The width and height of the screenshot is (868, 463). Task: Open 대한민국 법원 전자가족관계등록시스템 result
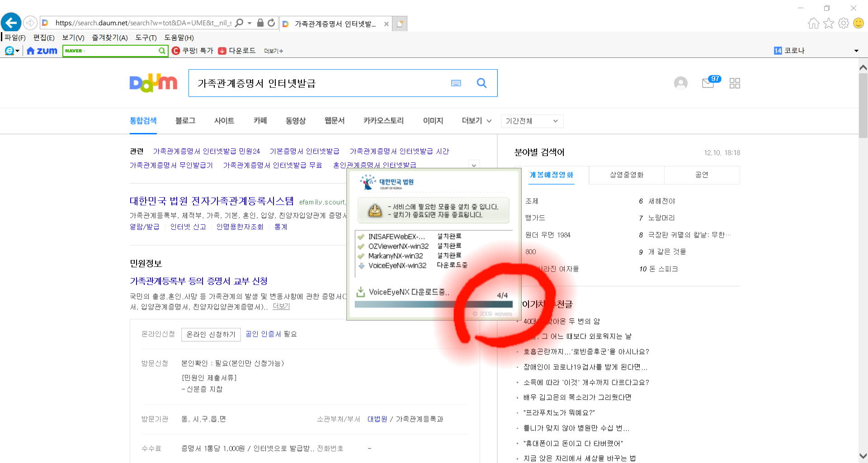coord(212,201)
